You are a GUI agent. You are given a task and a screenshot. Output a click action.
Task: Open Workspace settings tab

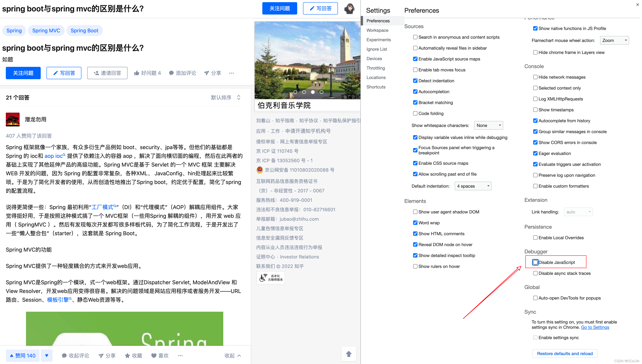coord(377,30)
